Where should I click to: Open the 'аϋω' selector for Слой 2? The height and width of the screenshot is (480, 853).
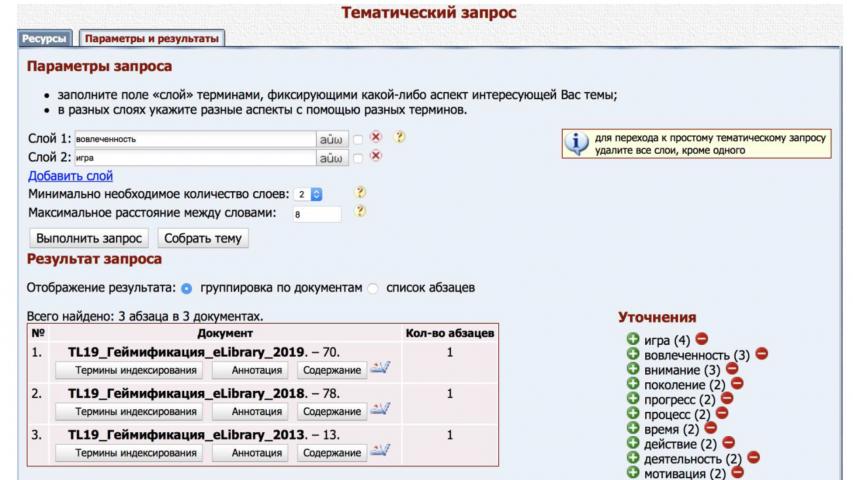[331, 157]
